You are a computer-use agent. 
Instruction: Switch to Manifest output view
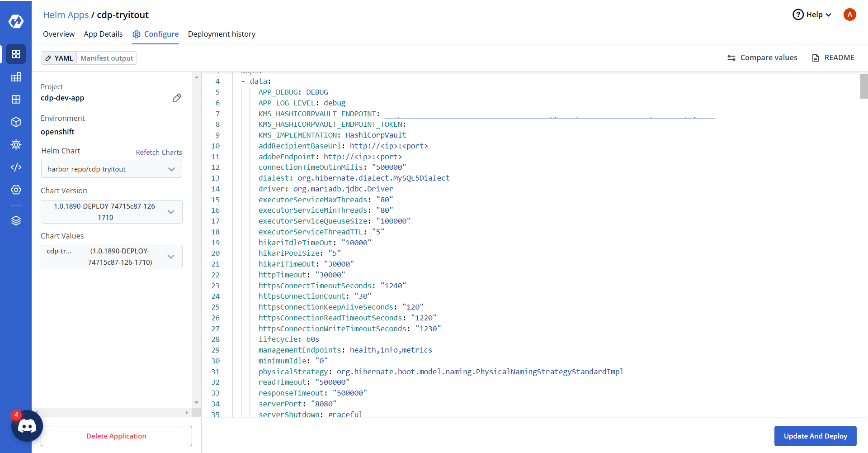point(107,58)
